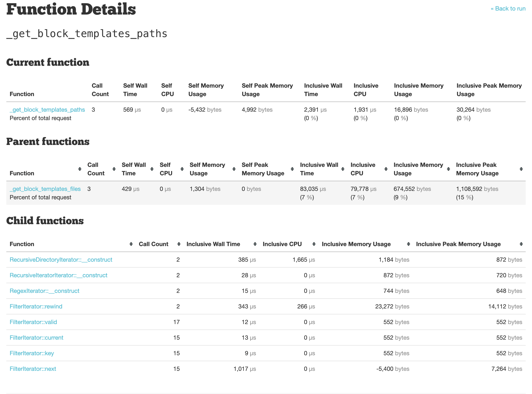The width and height of the screenshot is (532, 394).
Task: Open _get_block_templates_files parent function
Action: pyautogui.click(x=45, y=189)
